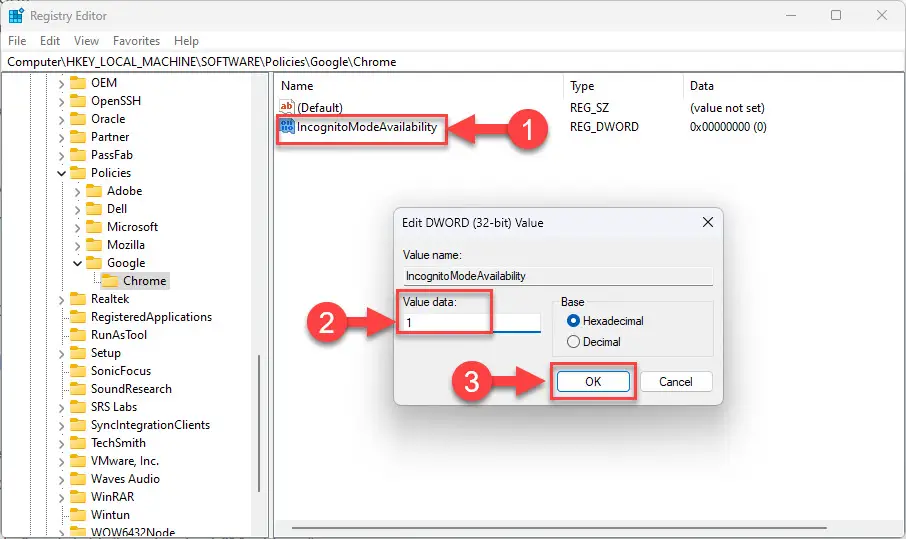Click the OEM folder icon
This screenshot has width=906, height=539.
(77, 83)
